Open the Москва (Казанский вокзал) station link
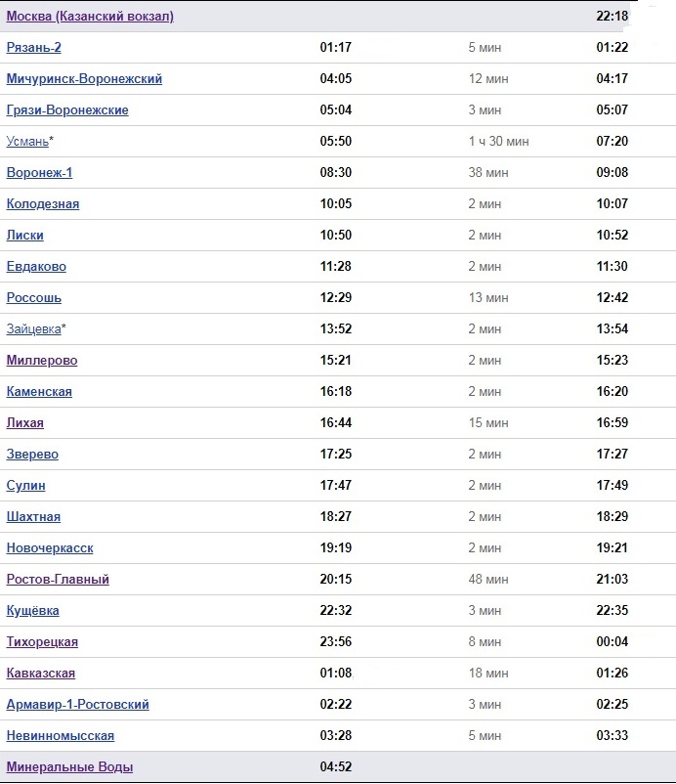The image size is (676, 784). click(90, 17)
